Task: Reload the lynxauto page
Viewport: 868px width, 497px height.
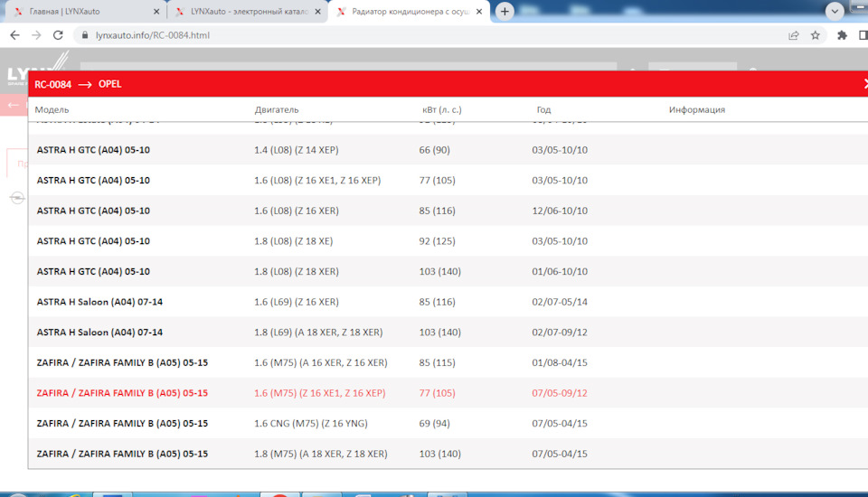Action: click(x=58, y=35)
